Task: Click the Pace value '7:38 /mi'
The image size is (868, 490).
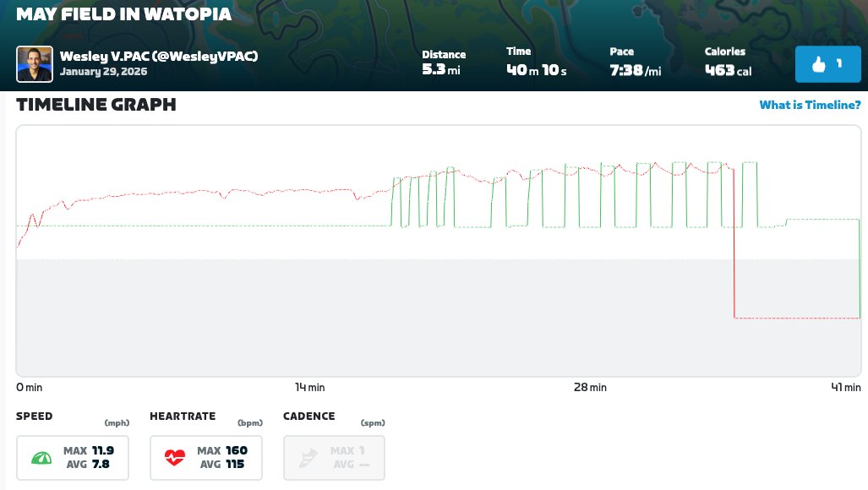Action: coord(636,70)
